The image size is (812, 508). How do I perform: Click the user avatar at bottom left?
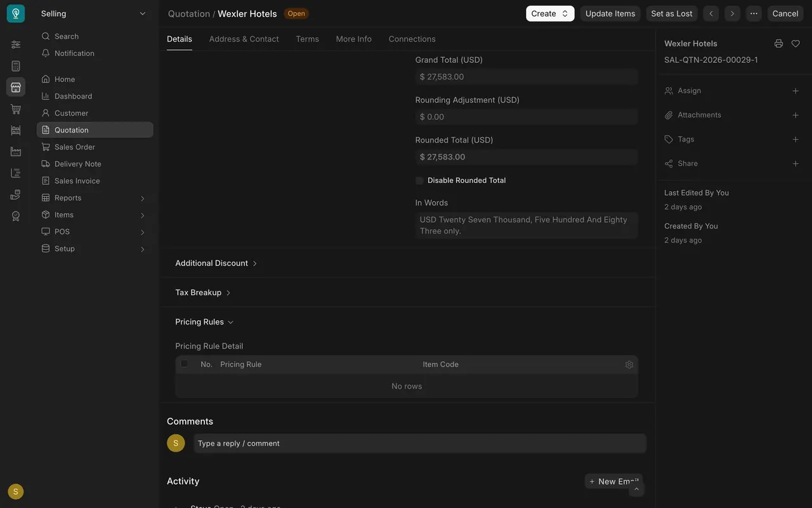(16, 491)
